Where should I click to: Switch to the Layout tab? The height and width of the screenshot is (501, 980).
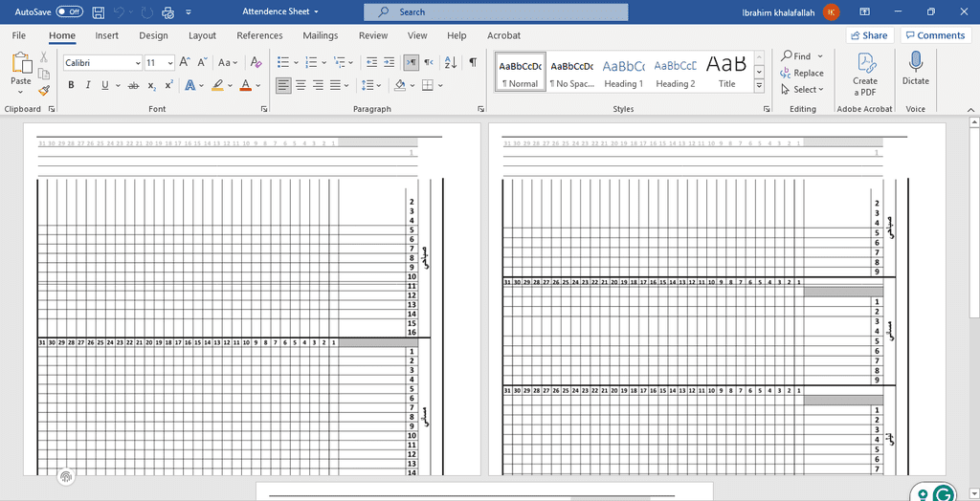tap(202, 35)
